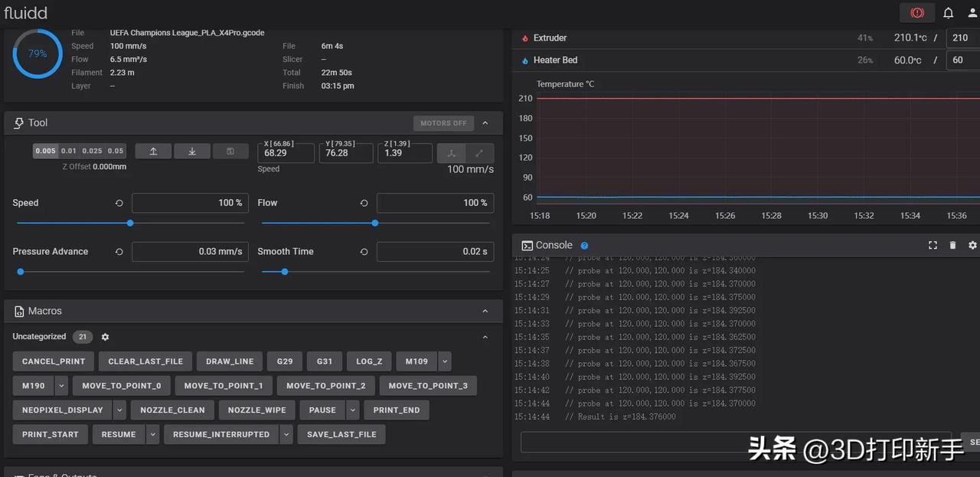Run the PRINT_START macro
The width and height of the screenshot is (980, 477).
[51, 435]
